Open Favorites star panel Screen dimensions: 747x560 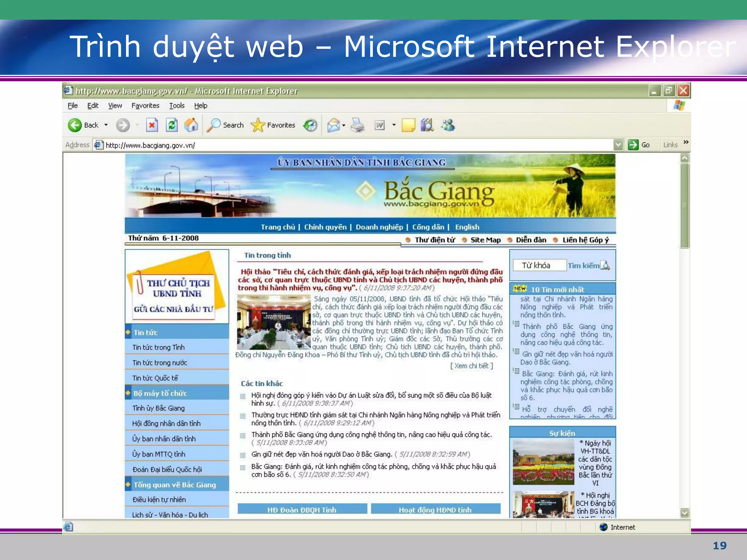tap(273, 125)
